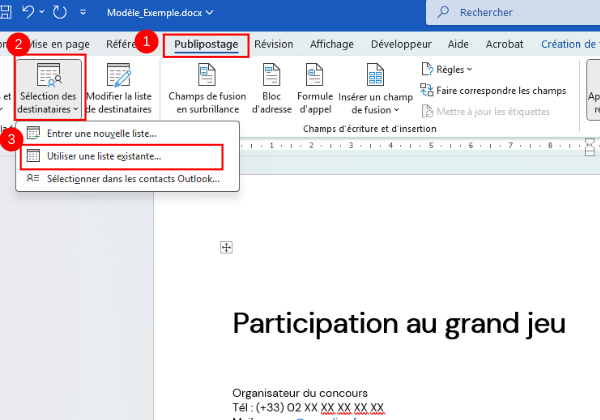This screenshot has height=420, width=600.
Task: Switch to the Publipostage tab
Action: click(206, 44)
